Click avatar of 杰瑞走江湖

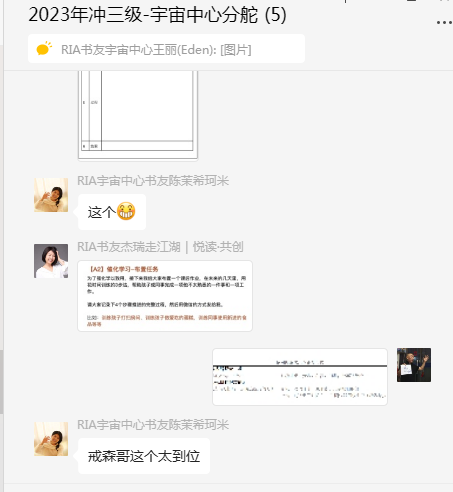(x=51, y=261)
